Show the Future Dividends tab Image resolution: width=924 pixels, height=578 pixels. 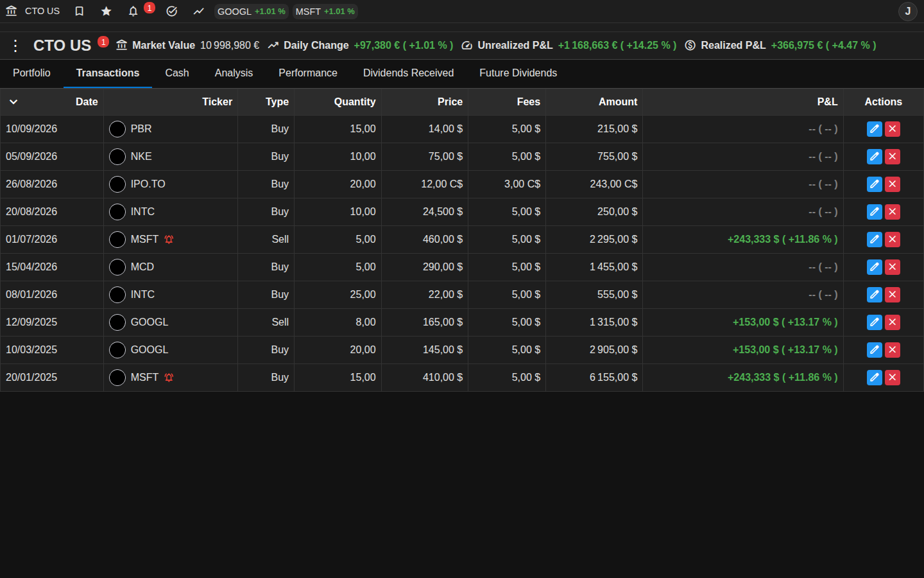pyautogui.click(x=518, y=73)
